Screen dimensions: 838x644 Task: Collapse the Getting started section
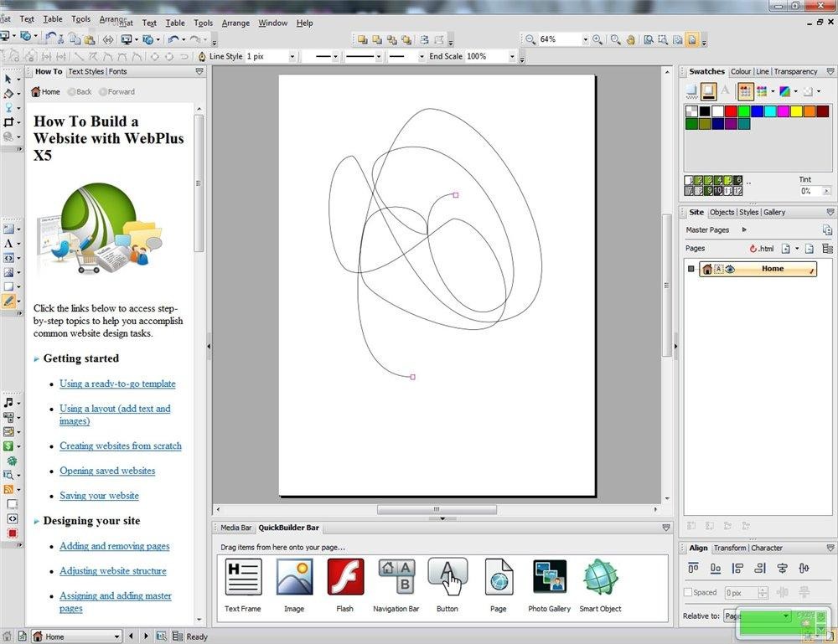pos(36,358)
